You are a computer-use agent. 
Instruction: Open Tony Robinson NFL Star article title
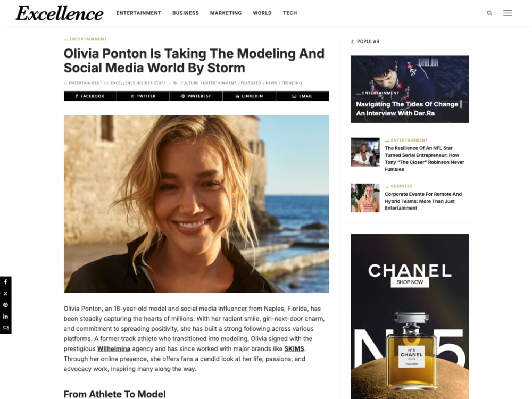pyautogui.click(x=424, y=159)
